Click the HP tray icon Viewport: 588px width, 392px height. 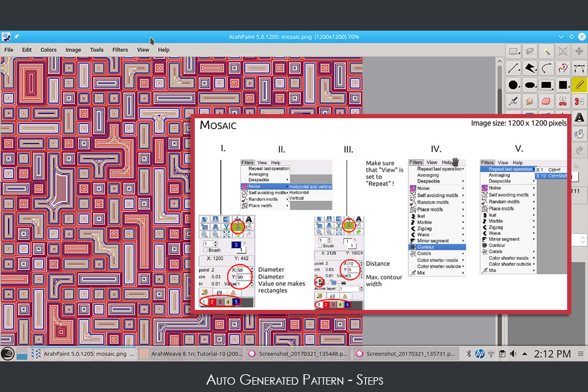pyautogui.click(x=480, y=354)
